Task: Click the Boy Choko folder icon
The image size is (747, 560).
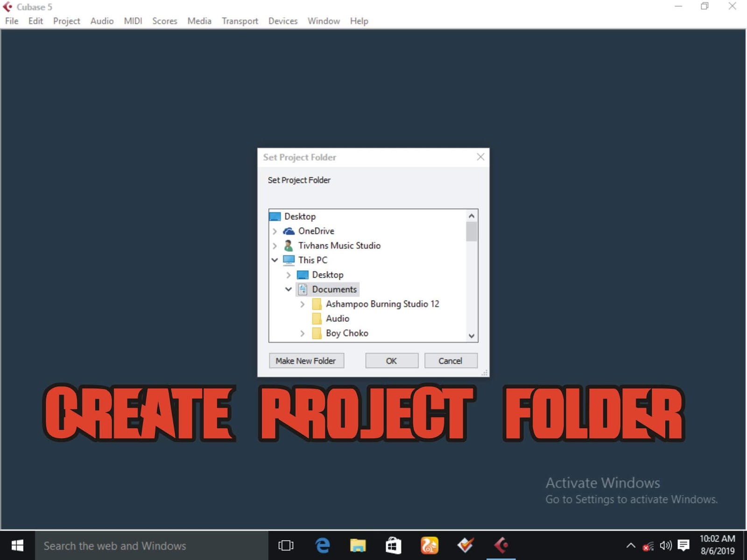Action: point(317,333)
